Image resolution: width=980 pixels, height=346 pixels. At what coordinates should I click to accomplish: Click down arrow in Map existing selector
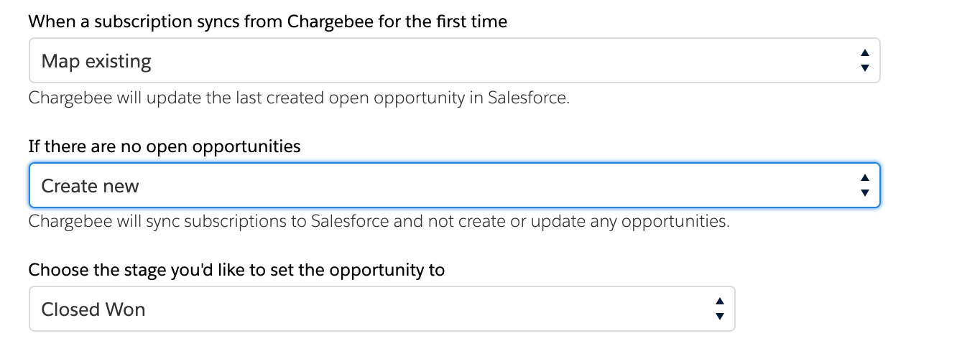[x=864, y=68]
